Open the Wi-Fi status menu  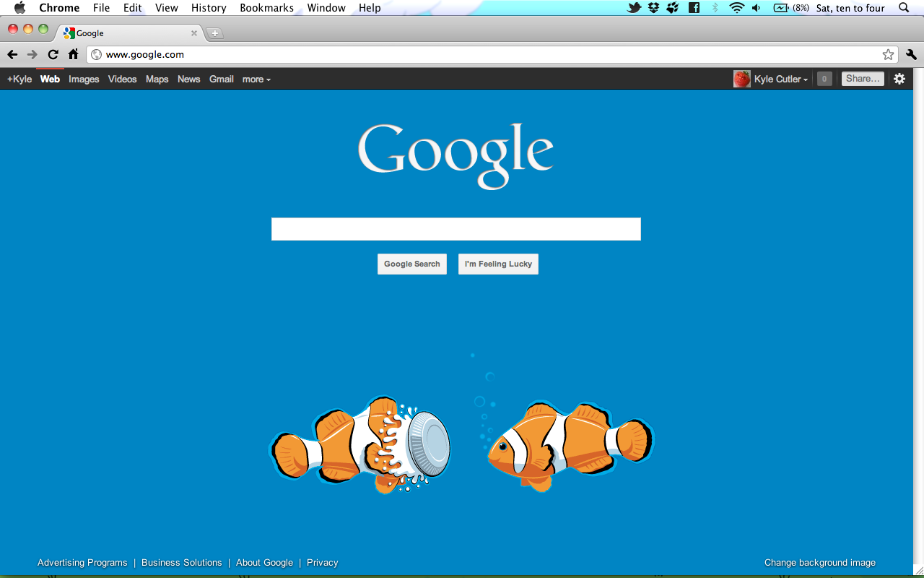pos(736,8)
